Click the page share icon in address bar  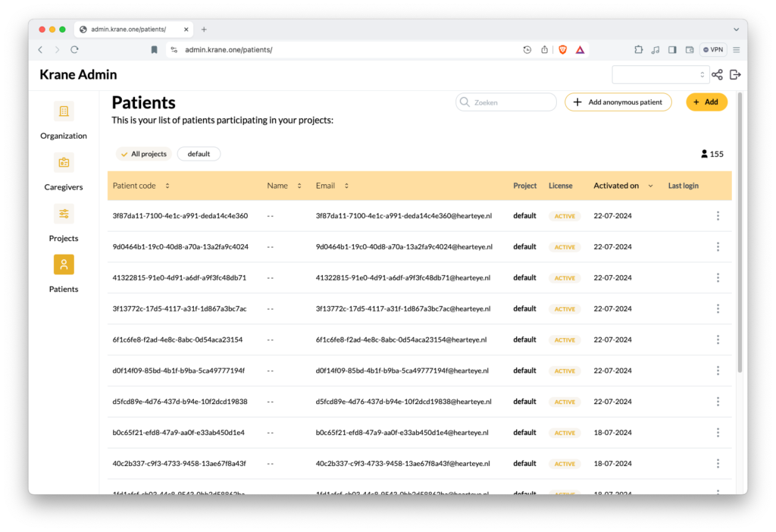click(x=544, y=49)
